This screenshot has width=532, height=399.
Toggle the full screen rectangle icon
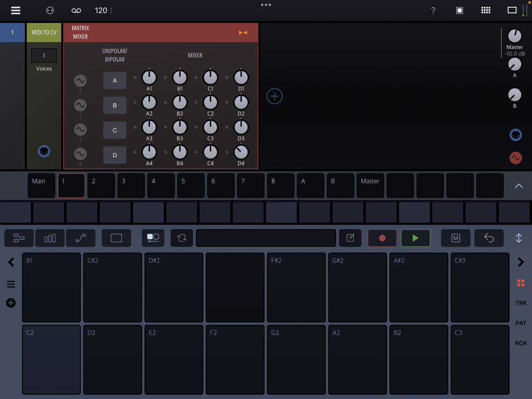[512, 10]
